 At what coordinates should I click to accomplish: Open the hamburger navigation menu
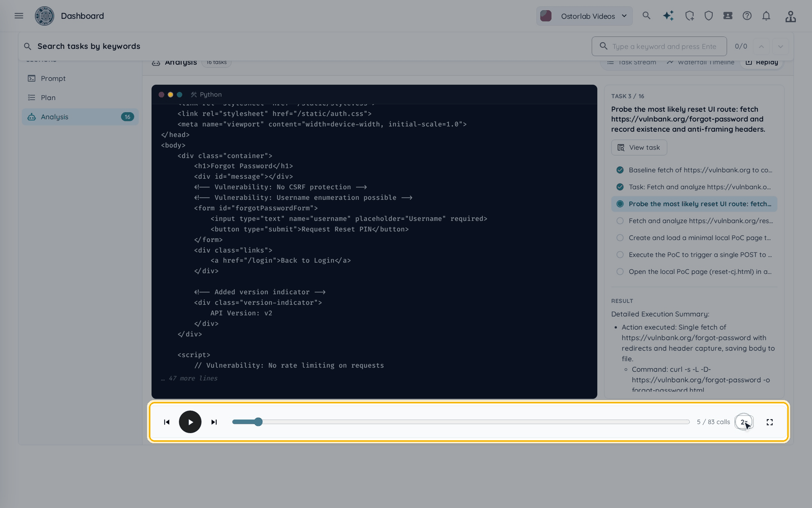click(19, 16)
